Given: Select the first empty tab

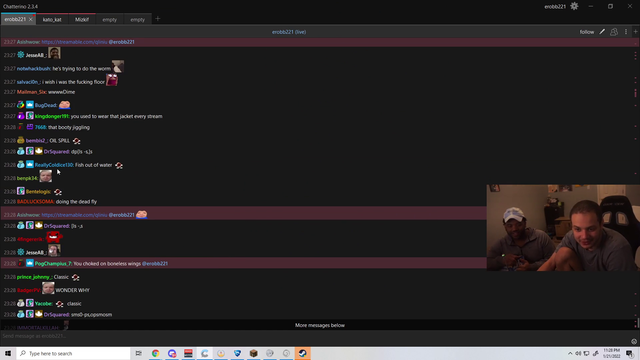Looking at the screenshot, I should tap(109, 19).
